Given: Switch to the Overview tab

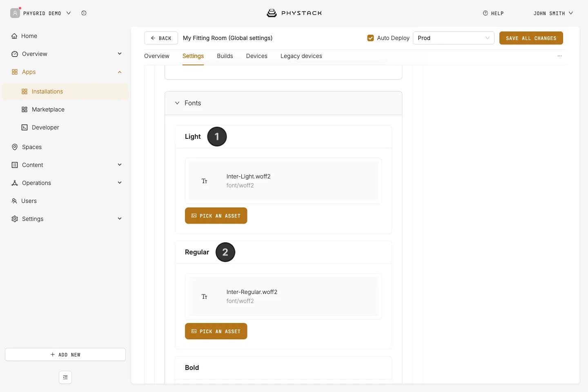Looking at the screenshot, I should 157,56.
